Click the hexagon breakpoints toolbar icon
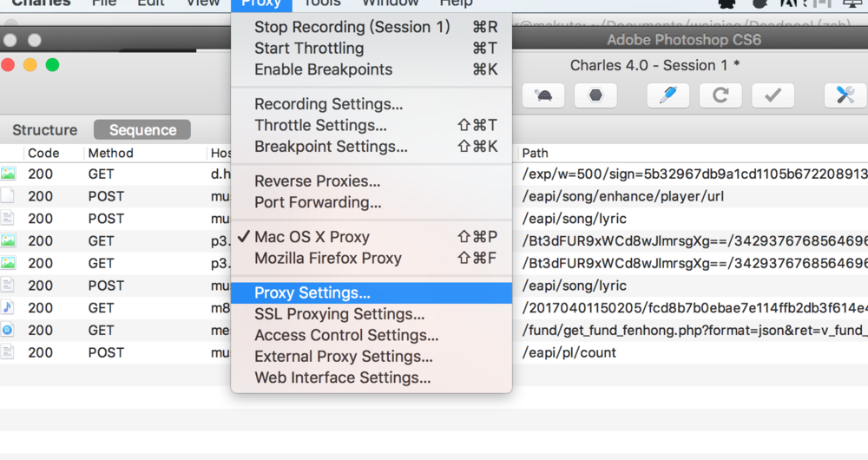This screenshot has height=460, width=868. (595, 95)
